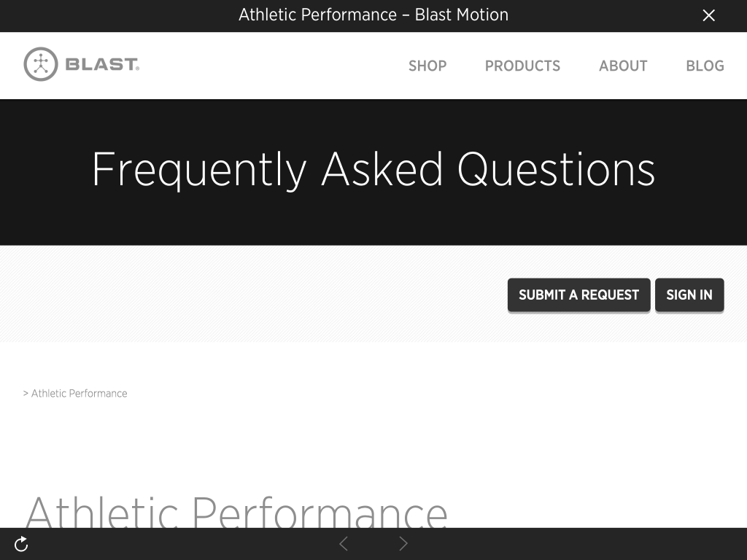
Task: Select ABOUT in the navigation bar
Action: point(623,66)
